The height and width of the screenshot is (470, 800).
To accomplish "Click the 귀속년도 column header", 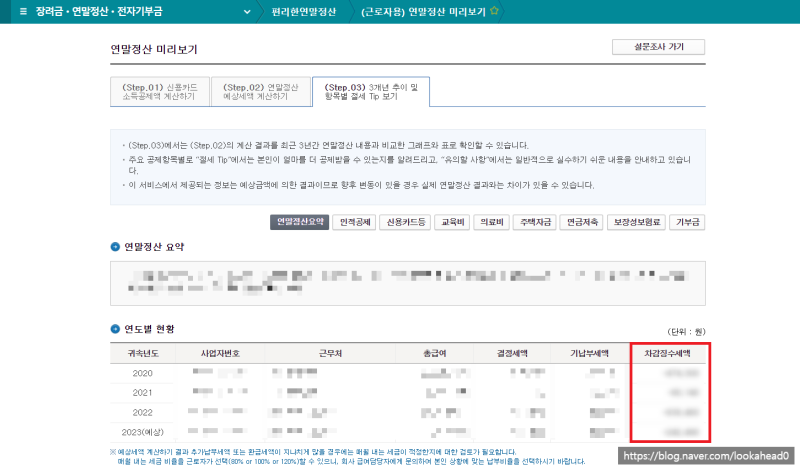I will [143, 353].
